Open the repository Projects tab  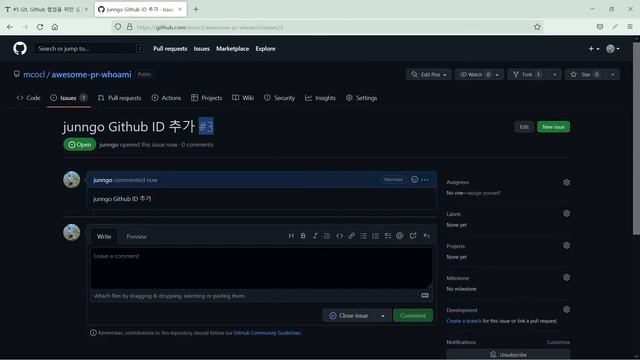[x=207, y=98]
